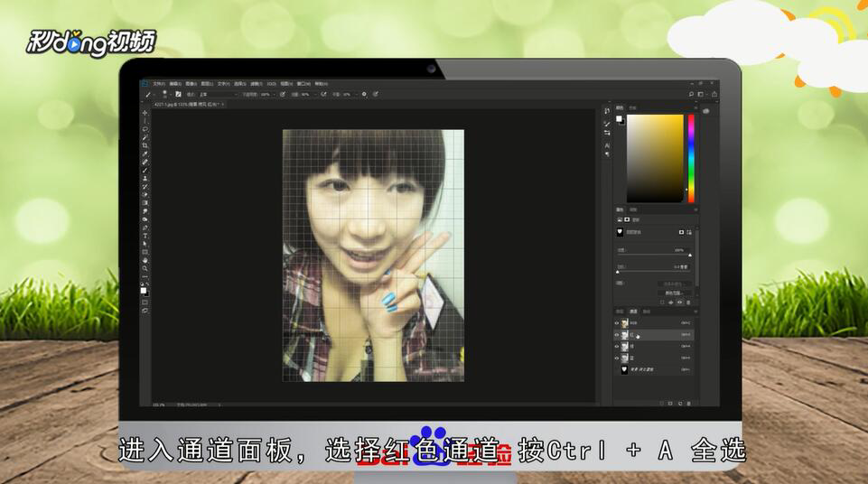Open the History panel icon in dock
Image resolution: width=868 pixels, height=484 pixels.
click(x=607, y=111)
